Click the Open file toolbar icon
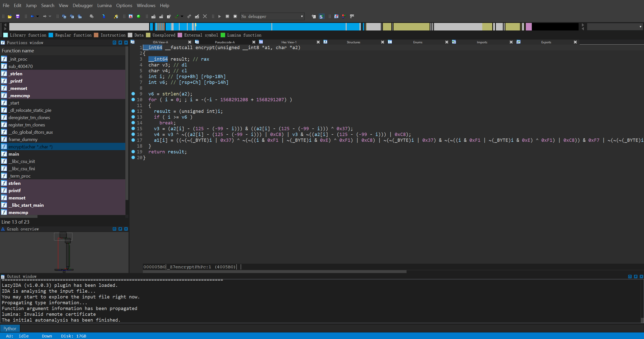Image resolution: width=644 pixels, height=339 pixels. [10, 16]
